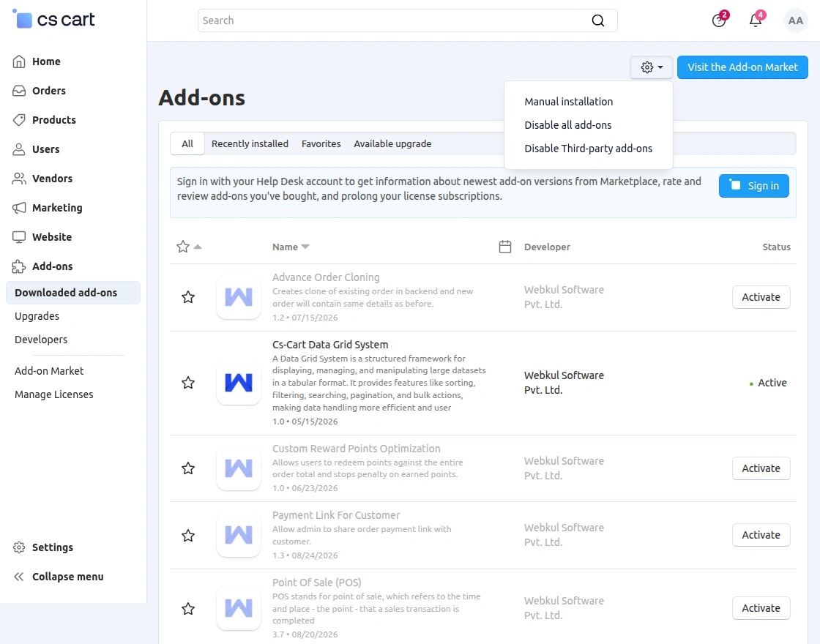Screen dimensions: 820x644
Task: Click the calendar icon in the table header
Action: [504, 247]
